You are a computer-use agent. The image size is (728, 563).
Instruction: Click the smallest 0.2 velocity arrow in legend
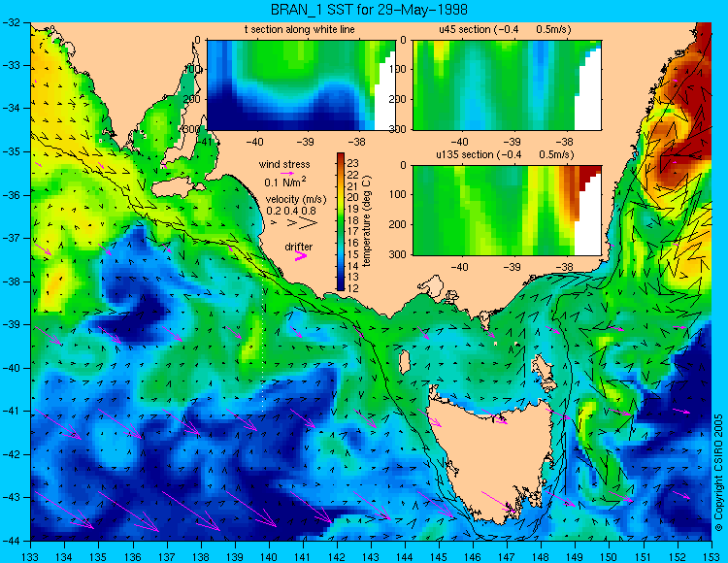point(275,223)
